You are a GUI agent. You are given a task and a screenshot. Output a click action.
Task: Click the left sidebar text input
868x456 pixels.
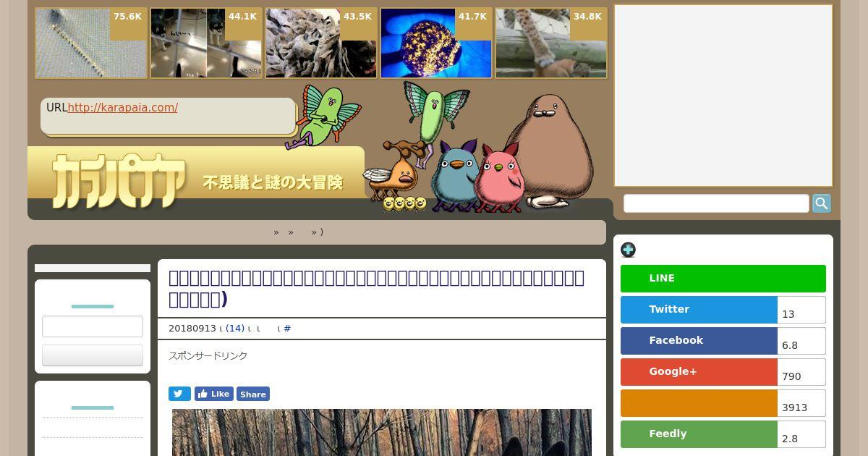[x=93, y=326]
